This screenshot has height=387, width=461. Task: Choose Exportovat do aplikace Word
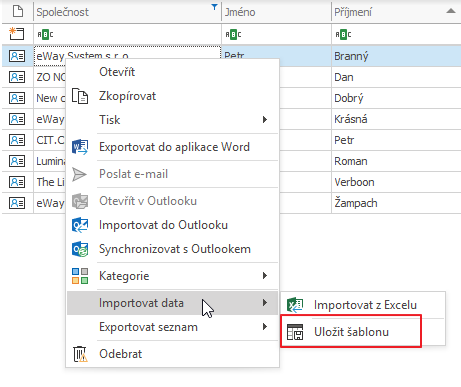(x=172, y=147)
